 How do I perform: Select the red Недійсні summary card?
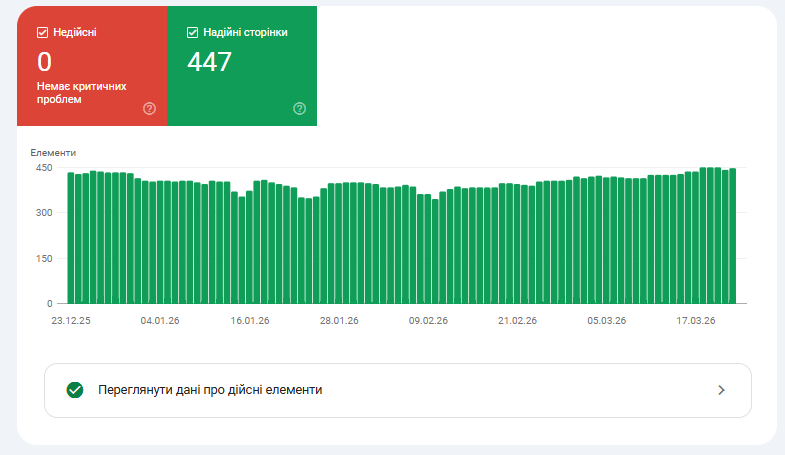(92, 66)
